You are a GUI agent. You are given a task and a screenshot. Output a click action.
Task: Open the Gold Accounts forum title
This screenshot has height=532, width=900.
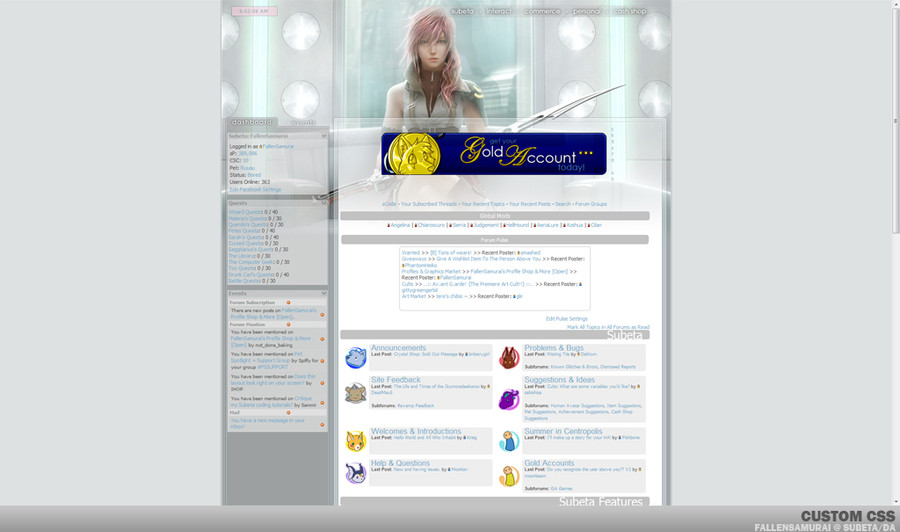549,463
